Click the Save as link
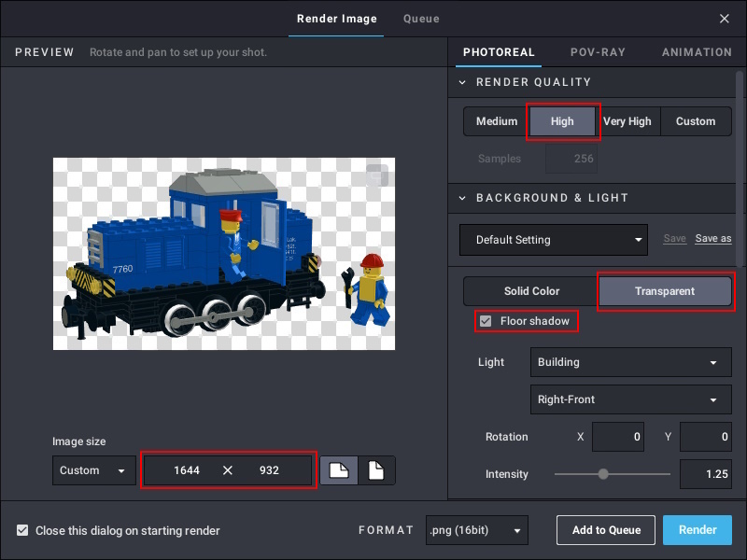747x560 pixels. pos(713,239)
